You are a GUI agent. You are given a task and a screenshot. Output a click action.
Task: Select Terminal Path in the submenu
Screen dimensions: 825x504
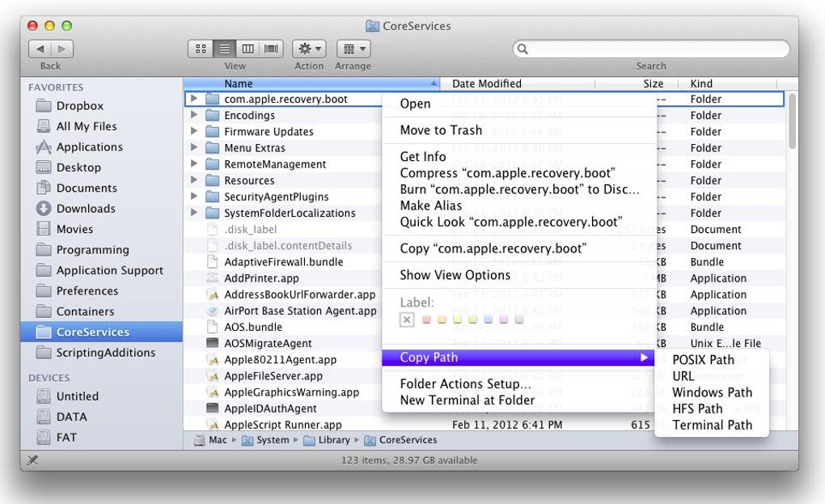click(x=712, y=425)
